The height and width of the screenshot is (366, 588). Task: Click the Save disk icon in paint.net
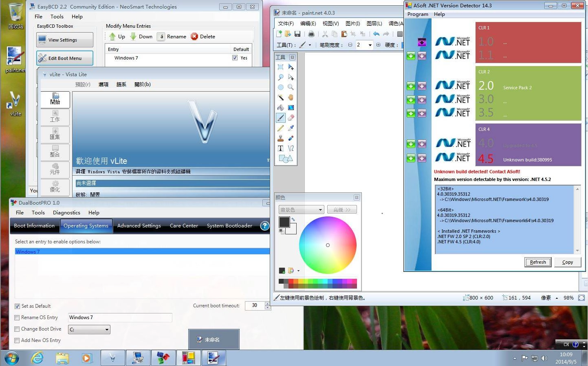pyautogui.click(x=297, y=34)
